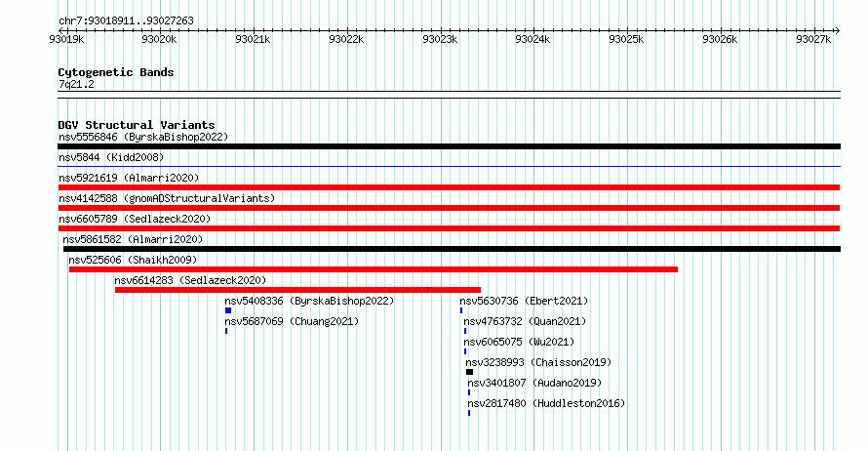Image resolution: width=868 pixels, height=451 pixels.
Task: Click the thin blue nsv5844 line
Action: coord(449,167)
